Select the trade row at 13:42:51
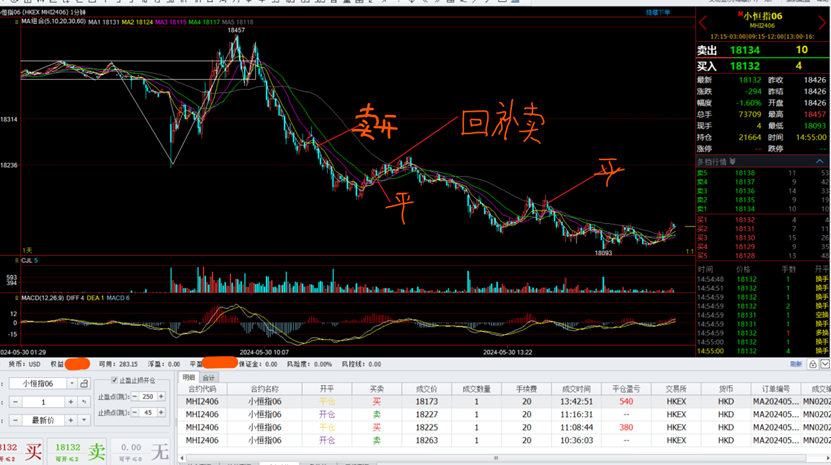 point(503,402)
